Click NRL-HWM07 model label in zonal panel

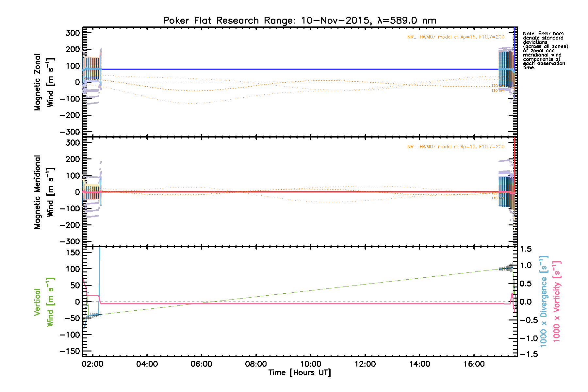(x=455, y=37)
